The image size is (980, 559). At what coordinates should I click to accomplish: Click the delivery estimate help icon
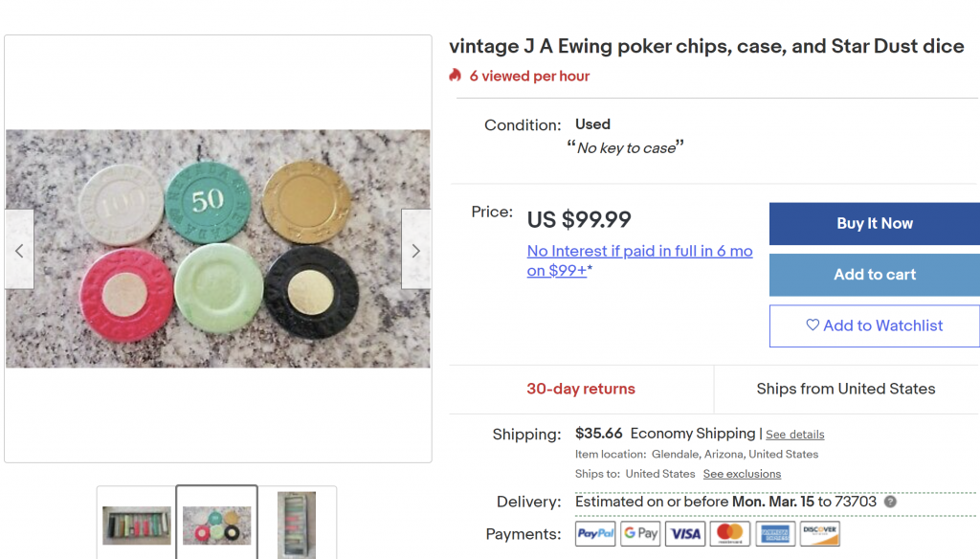[890, 502]
